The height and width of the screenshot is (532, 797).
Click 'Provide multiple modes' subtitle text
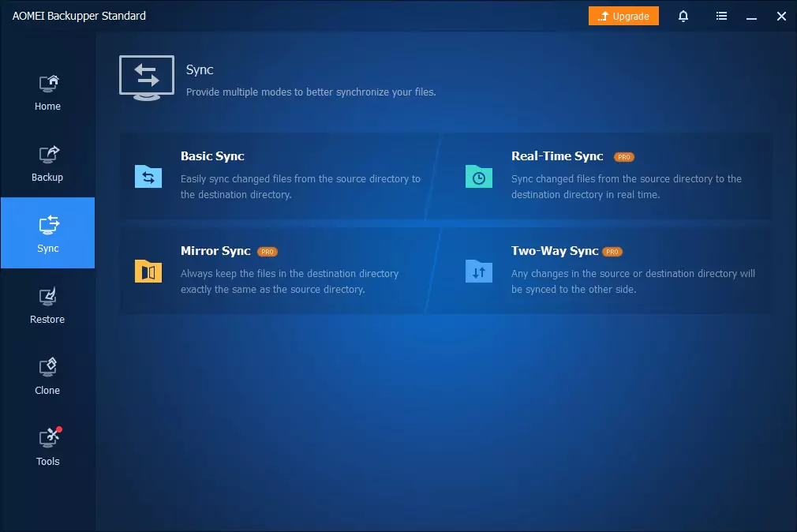point(311,92)
